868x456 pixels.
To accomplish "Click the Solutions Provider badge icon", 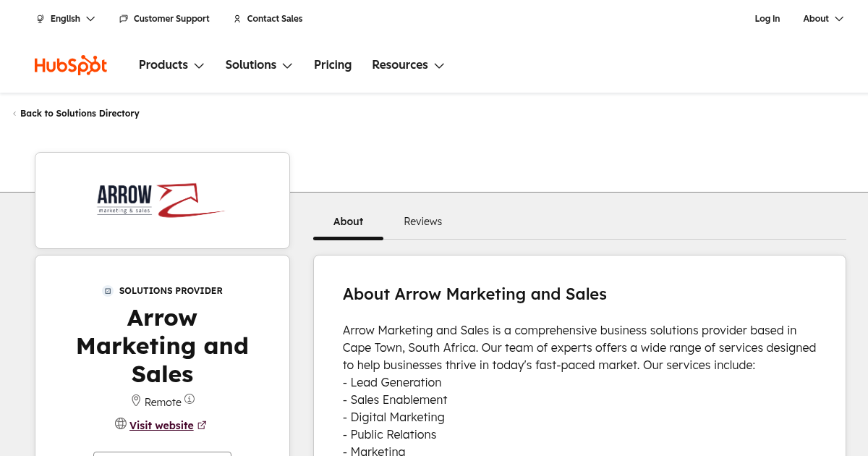I will tap(108, 291).
